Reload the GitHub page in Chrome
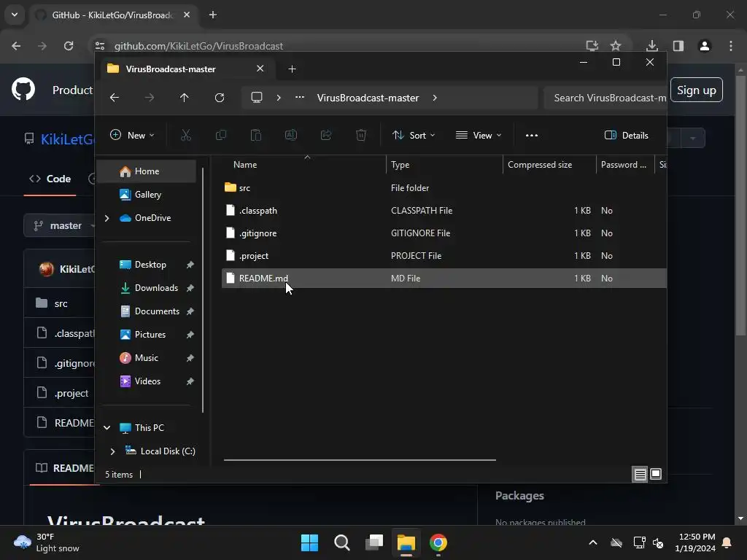This screenshot has width=747, height=560. [69, 46]
